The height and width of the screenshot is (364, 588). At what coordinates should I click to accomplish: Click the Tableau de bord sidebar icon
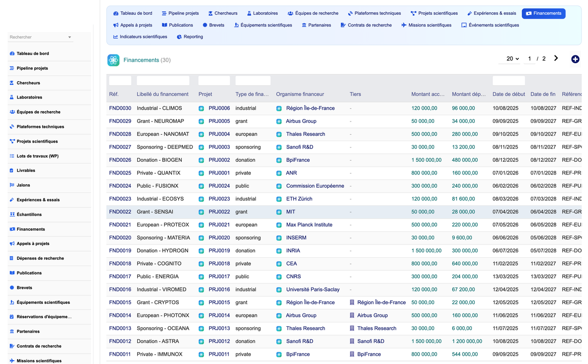12,53
